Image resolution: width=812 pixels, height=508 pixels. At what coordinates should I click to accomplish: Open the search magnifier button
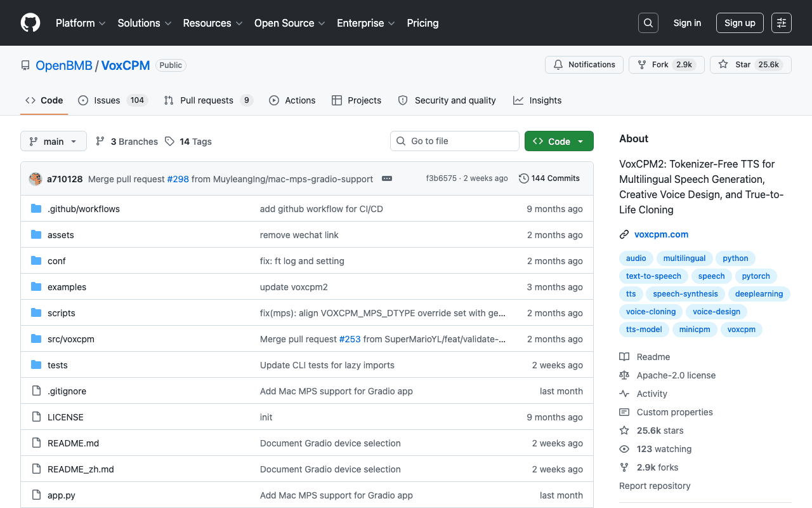648,23
